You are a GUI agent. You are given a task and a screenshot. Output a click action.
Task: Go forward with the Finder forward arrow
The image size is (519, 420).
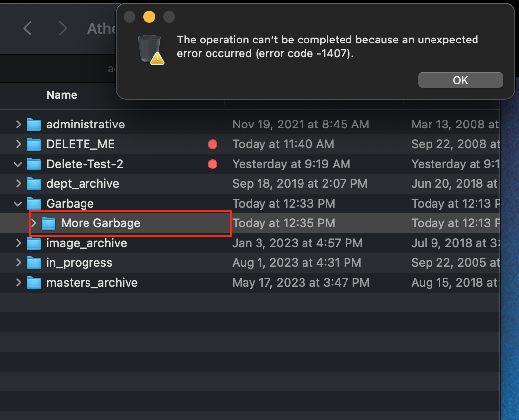63,28
